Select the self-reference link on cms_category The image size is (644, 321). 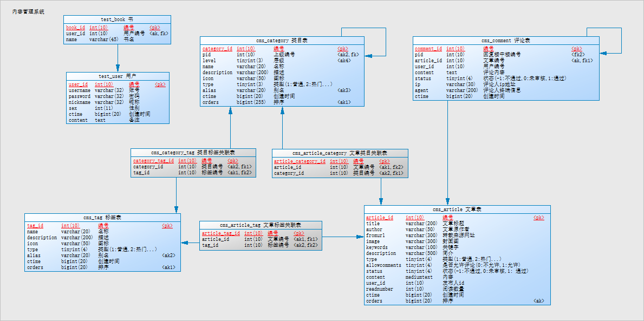[x=386, y=41]
